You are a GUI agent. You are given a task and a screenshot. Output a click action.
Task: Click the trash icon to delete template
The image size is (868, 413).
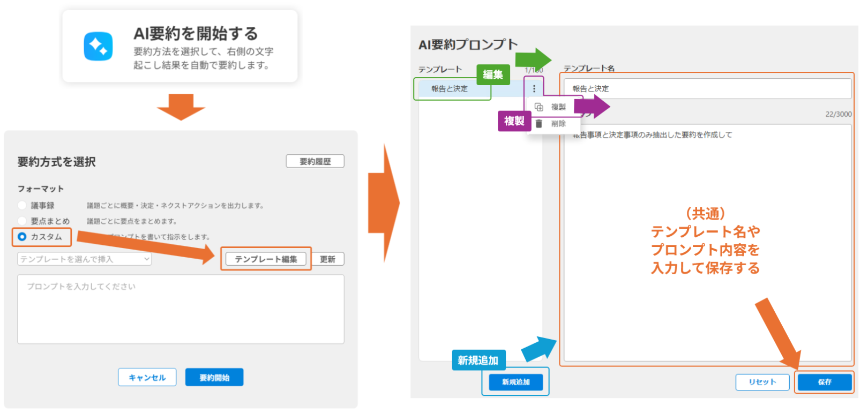pos(539,124)
